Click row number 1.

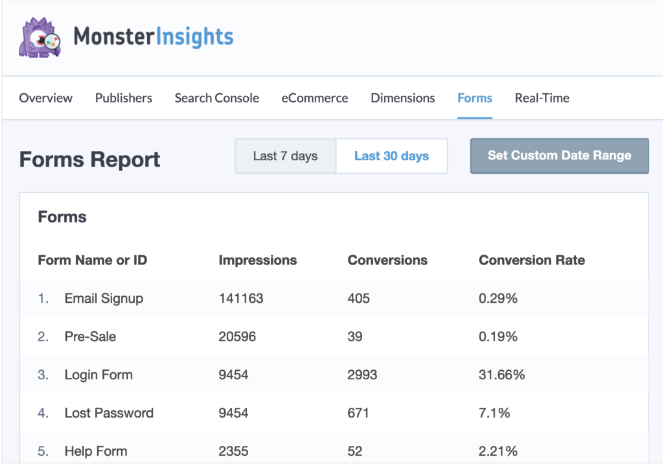click(x=43, y=299)
